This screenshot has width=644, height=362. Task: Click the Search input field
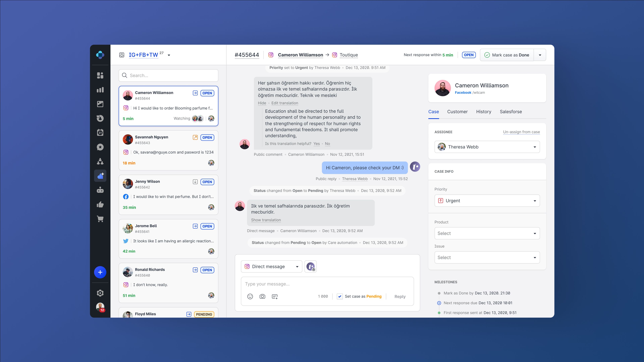tap(169, 75)
